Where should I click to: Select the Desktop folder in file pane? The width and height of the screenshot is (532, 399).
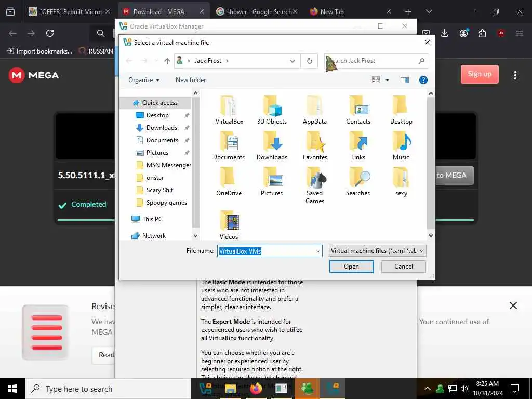click(x=401, y=110)
